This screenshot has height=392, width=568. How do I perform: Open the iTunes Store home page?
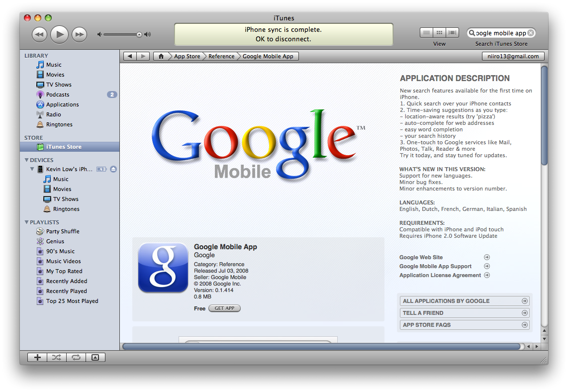pyautogui.click(x=161, y=56)
